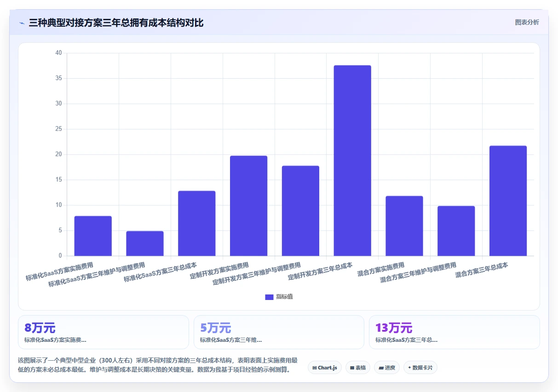Image resolution: width=558 pixels, height=392 pixels.
Task: Click the 进度 tag
Action: 387,368
